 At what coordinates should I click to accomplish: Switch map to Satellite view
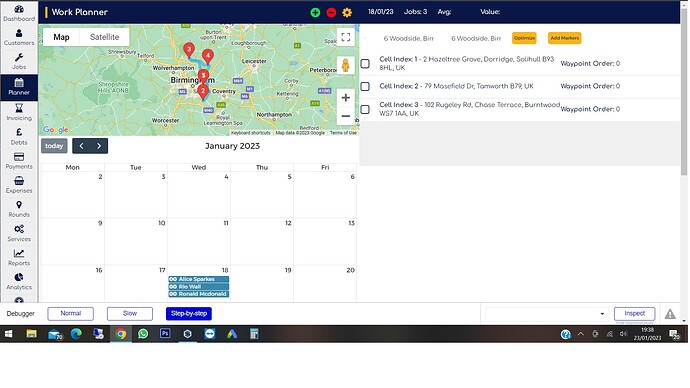tap(104, 37)
